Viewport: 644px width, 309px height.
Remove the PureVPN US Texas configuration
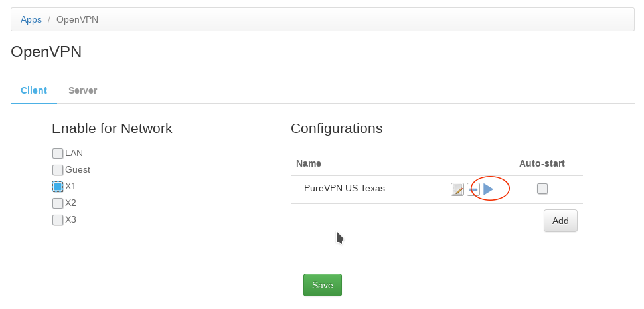[473, 189]
